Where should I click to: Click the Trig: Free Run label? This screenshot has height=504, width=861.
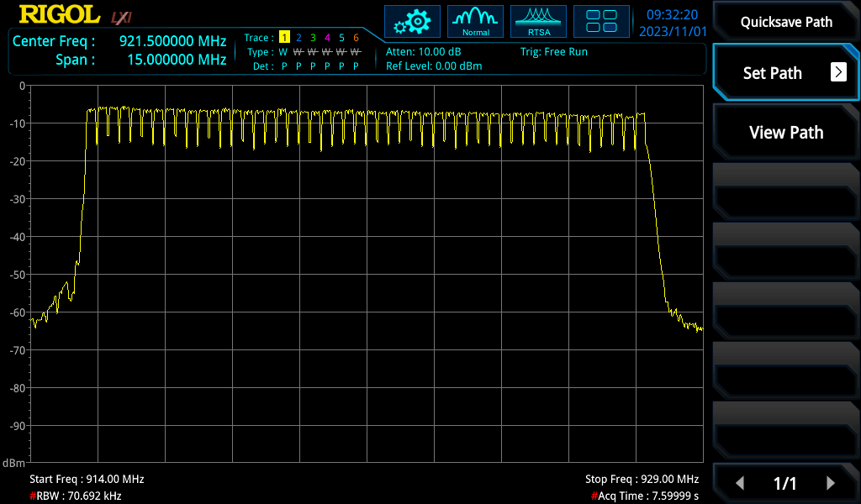coord(553,51)
